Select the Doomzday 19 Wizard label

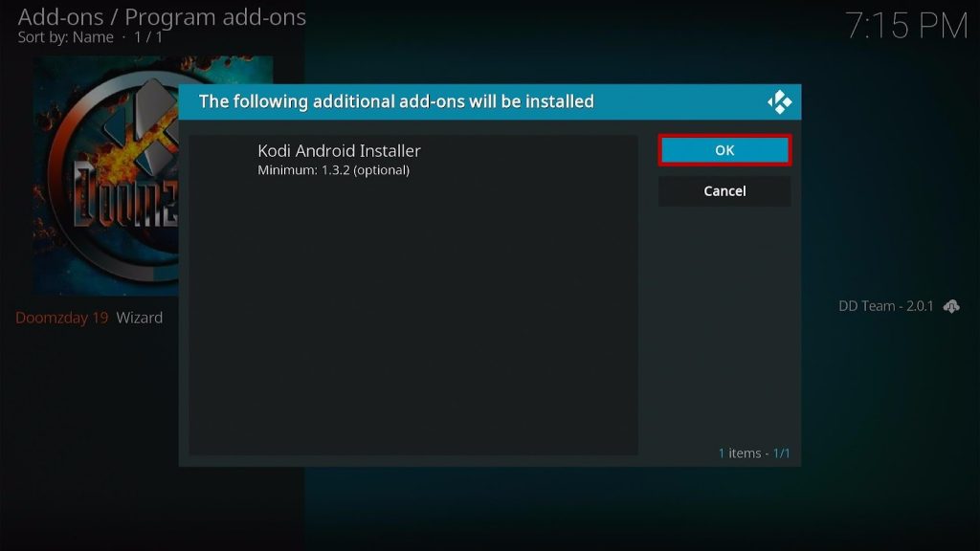(89, 318)
